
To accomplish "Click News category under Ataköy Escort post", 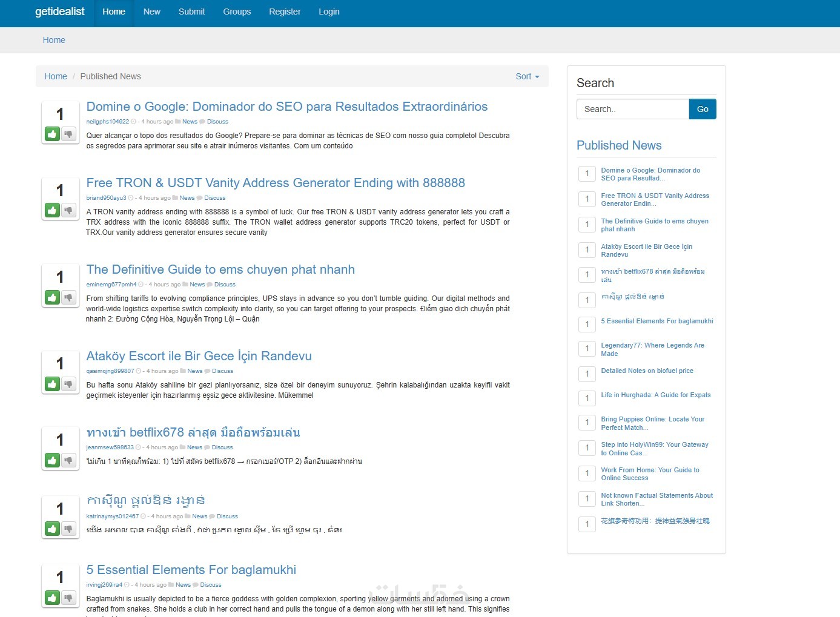I will (195, 371).
